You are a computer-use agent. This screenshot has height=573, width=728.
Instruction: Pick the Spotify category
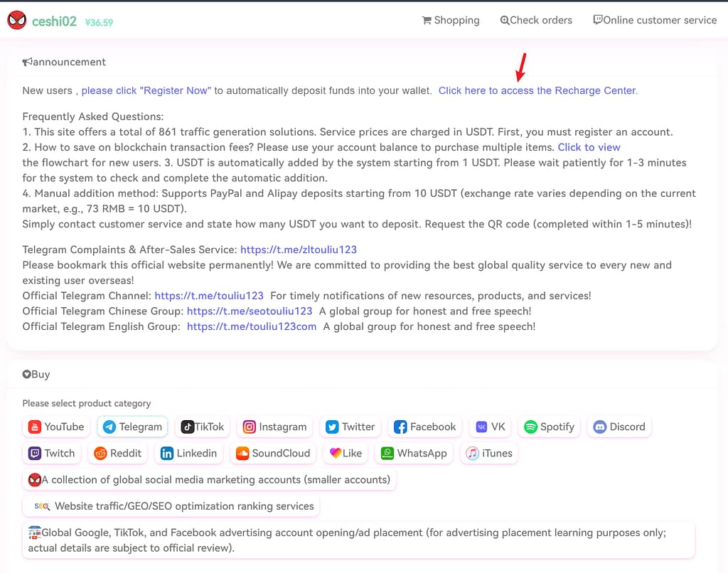coord(549,427)
